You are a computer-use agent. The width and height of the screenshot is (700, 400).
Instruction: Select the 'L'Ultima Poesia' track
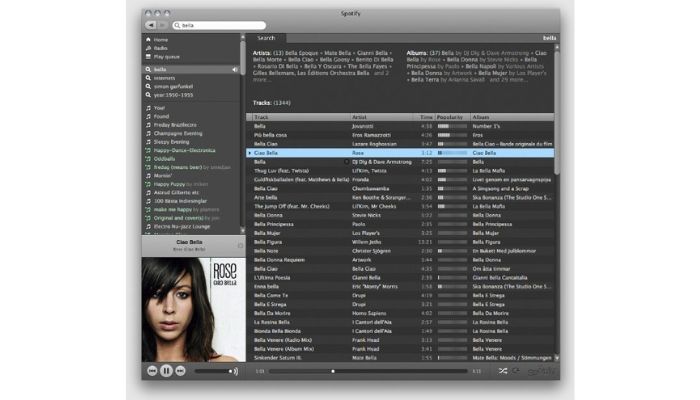pos(400,278)
